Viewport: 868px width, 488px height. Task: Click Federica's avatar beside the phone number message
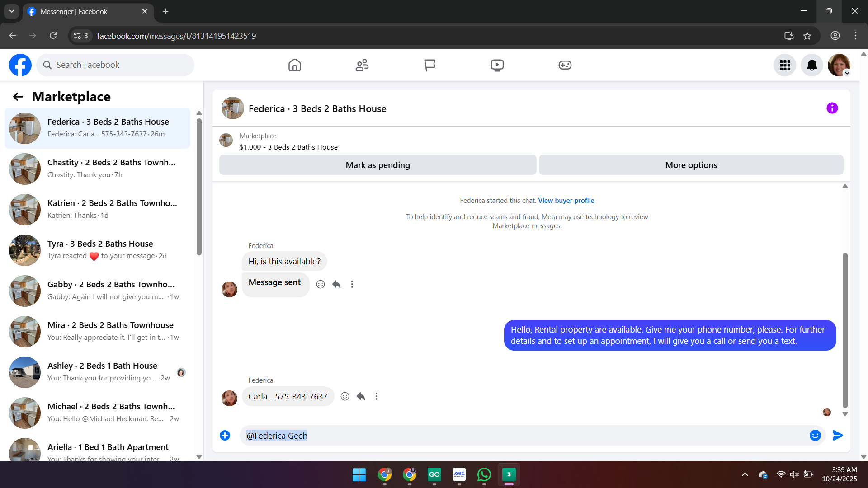pyautogui.click(x=229, y=398)
